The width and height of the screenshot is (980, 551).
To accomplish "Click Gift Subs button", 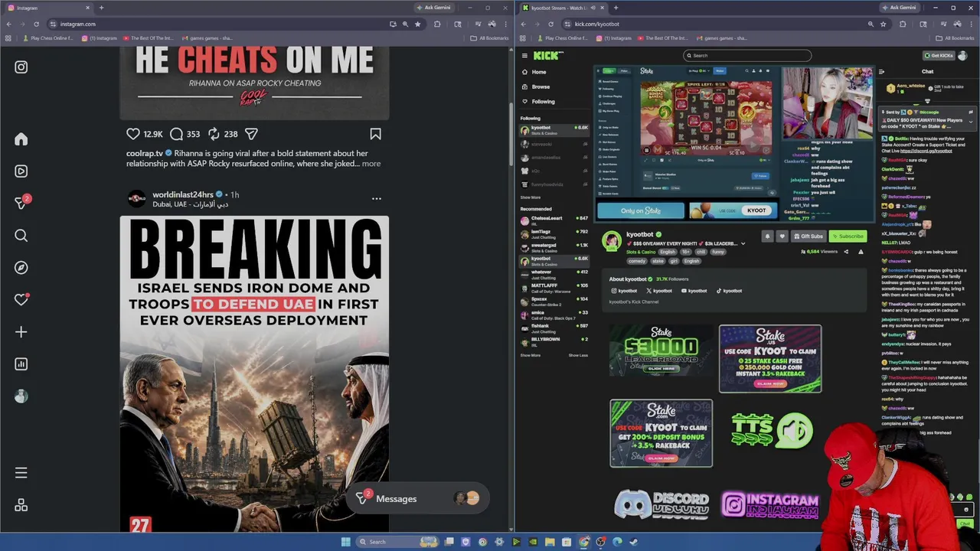I will pos(808,236).
